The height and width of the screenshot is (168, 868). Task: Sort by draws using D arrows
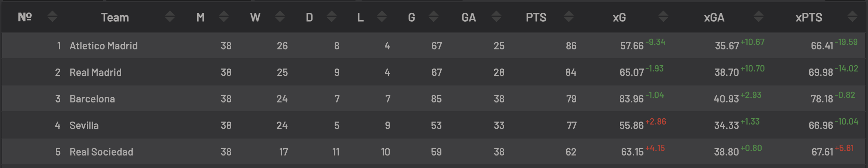point(332,17)
